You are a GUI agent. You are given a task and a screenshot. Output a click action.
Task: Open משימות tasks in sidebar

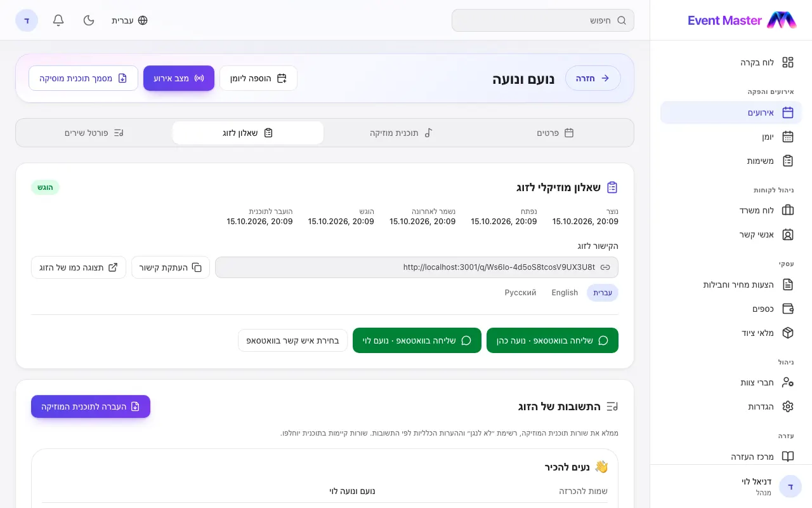(x=731, y=161)
